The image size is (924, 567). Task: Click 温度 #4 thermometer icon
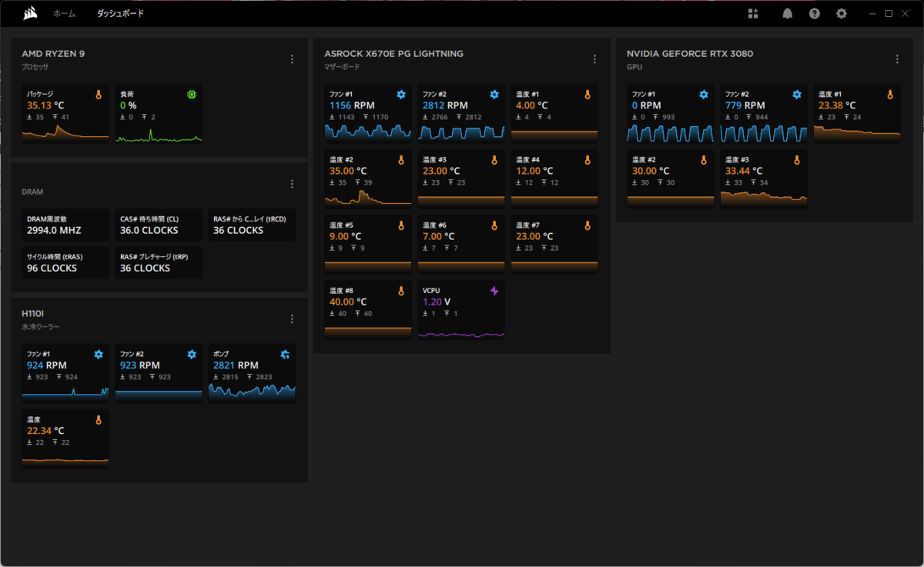click(588, 160)
